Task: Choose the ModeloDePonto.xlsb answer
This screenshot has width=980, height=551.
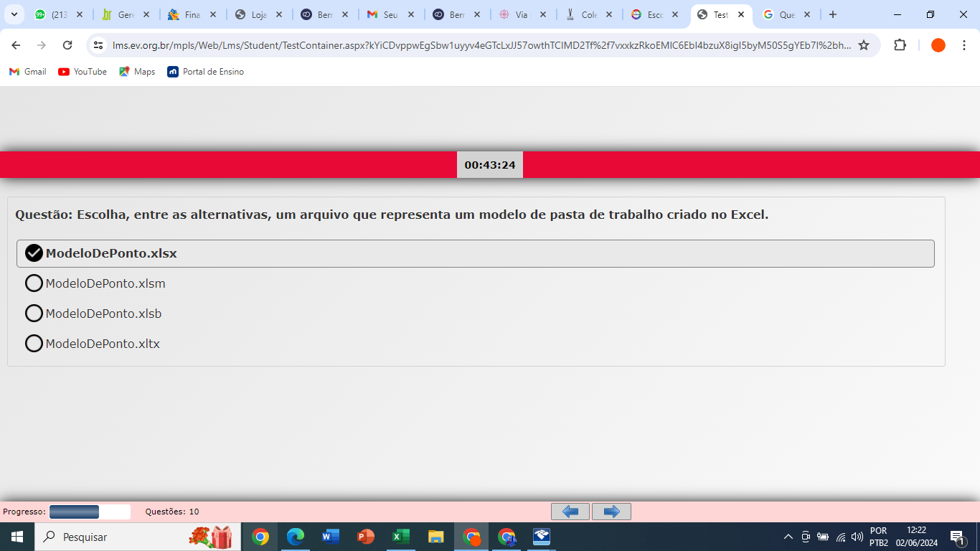Action: (34, 314)
